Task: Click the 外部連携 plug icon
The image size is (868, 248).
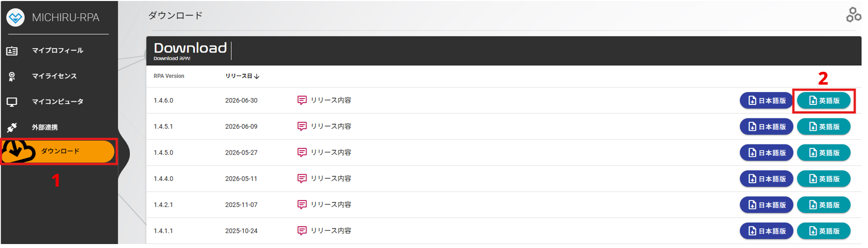Action: point(12,128)
